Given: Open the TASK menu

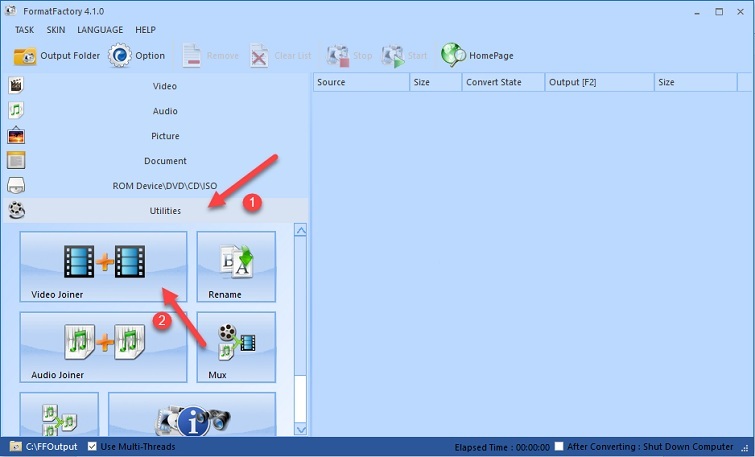Looking at the screenshot, I should click(24, 30).
